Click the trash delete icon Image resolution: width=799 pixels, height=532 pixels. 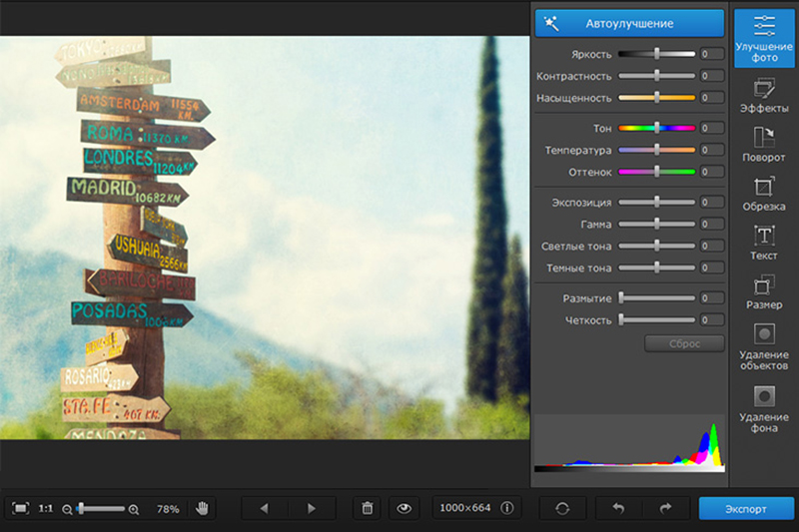point(367,508)
